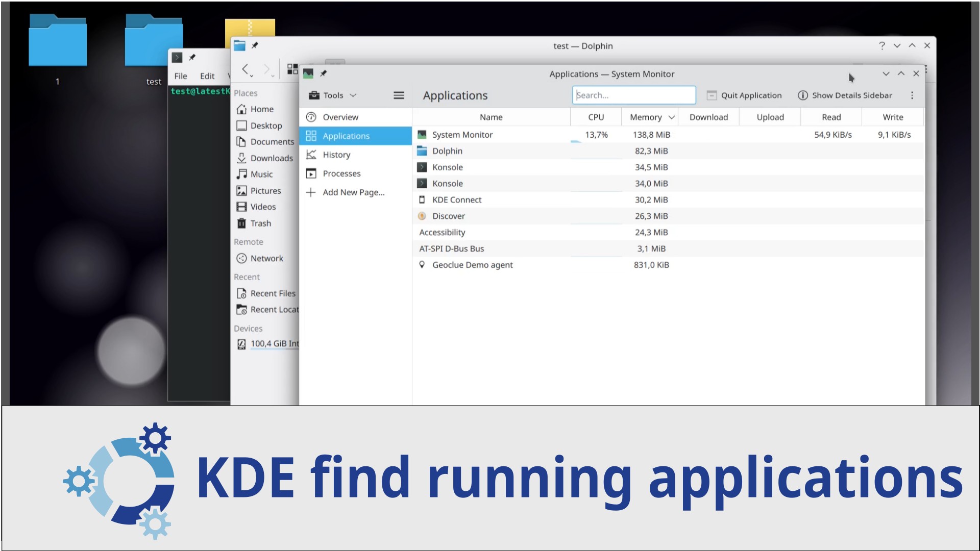Viewport: 980px width, 551px height.
Task: Select the Dolphin row in applications list
Action: click(447, 151)
